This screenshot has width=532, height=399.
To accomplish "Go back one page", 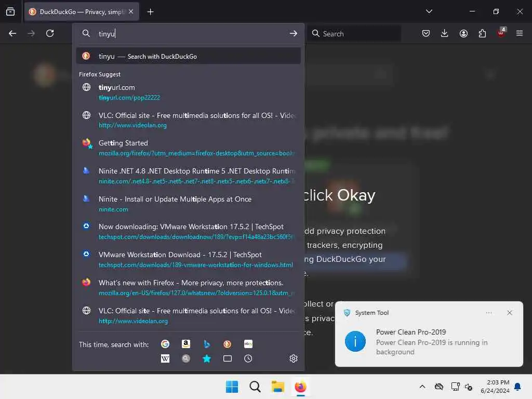I will click(x=12, y=33).
